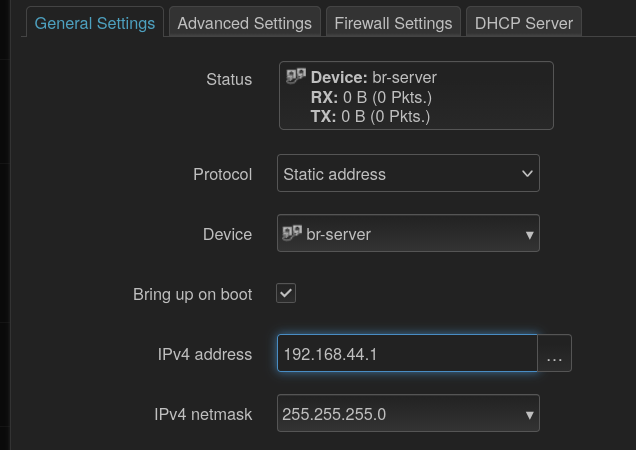Switch to the Advanced Settings tab
This screenshot has width=636, height=450.
click(245, 23)
